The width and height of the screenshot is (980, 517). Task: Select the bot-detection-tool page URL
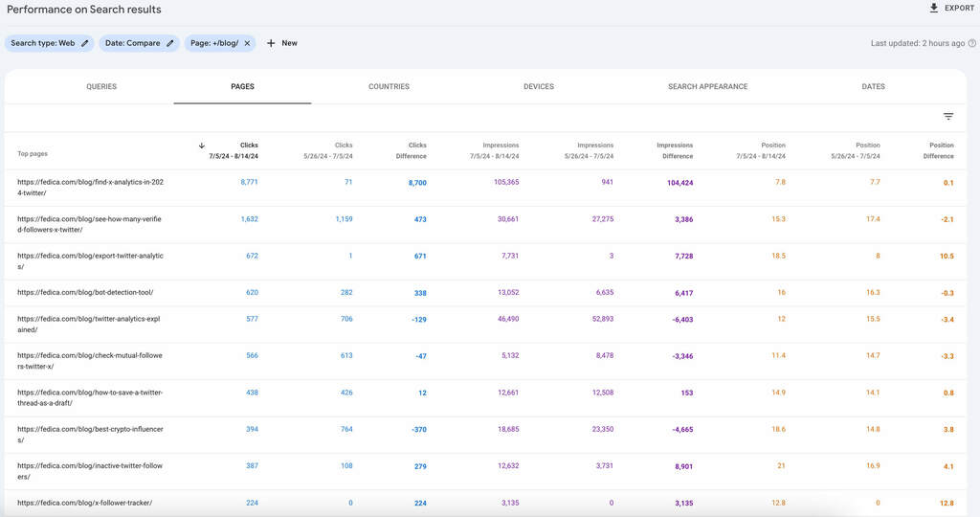pyautogui.click(x=85, y=292)
